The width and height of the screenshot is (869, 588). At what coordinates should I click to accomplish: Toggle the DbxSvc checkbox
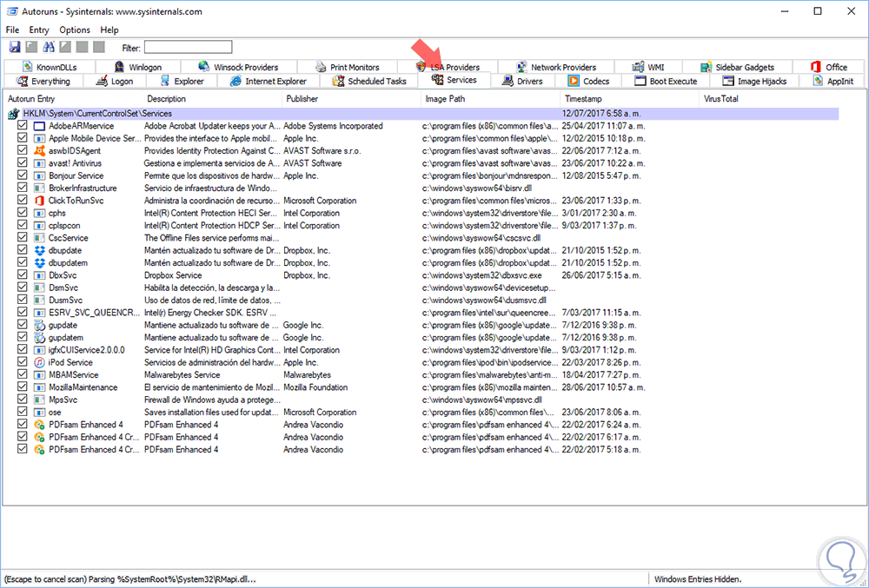click(x=23, y=274)
